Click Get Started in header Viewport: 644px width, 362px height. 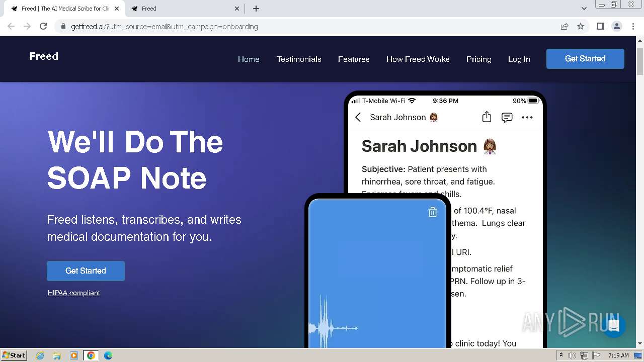pos(585,59)
